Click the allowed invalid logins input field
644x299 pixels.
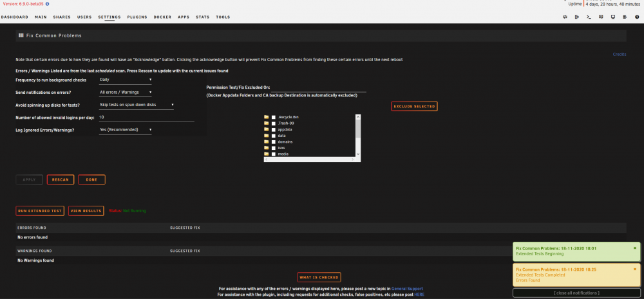[147, 117]
